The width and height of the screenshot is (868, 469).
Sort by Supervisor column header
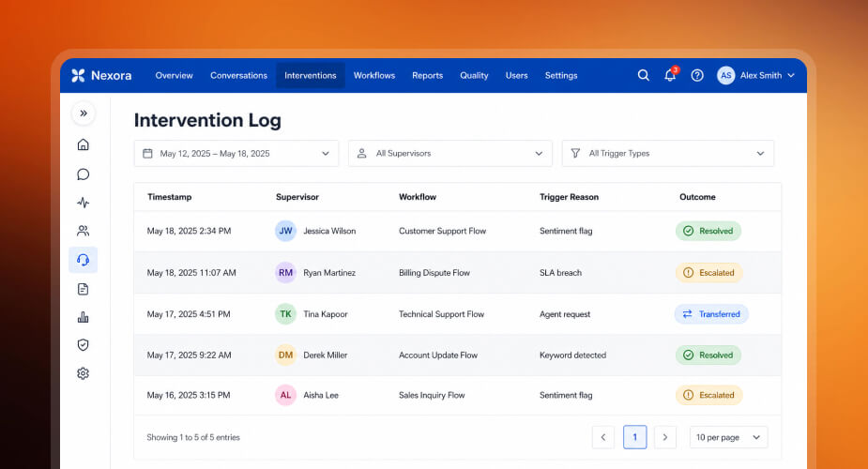pyautogui.click(x=297, y=197)
